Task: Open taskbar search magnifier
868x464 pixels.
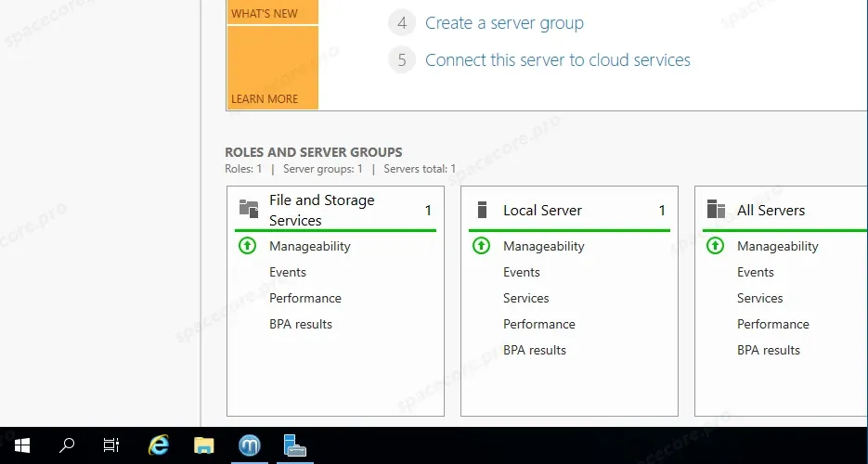Action: point(67,445)
